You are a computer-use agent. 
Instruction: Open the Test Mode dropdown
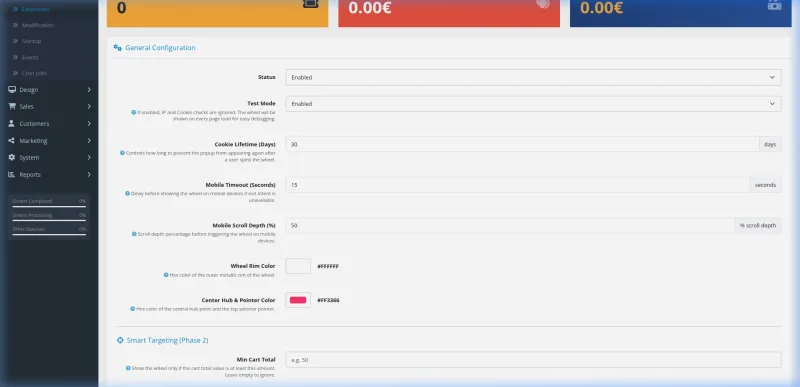[533, 104]
